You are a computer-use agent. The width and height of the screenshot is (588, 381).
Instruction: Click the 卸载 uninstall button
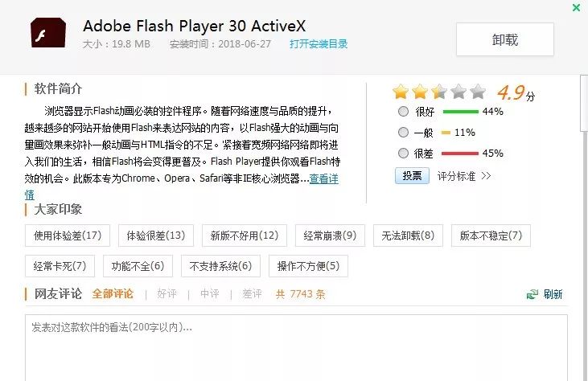504,39
